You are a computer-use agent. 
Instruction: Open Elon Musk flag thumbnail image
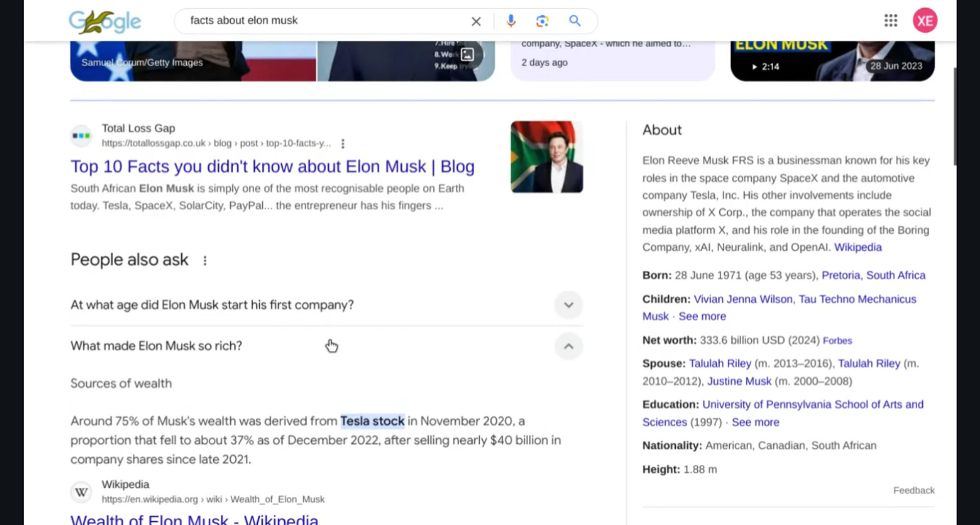547,157
